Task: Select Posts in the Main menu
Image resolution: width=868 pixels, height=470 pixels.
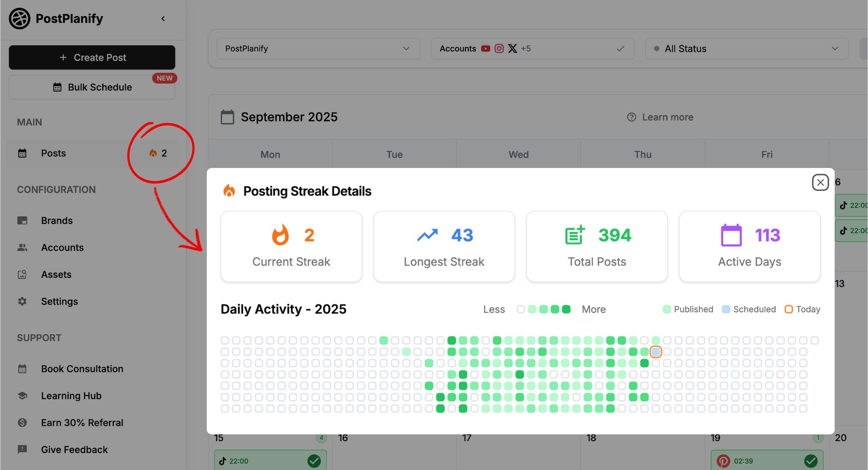Action: [x=53, y=153]
